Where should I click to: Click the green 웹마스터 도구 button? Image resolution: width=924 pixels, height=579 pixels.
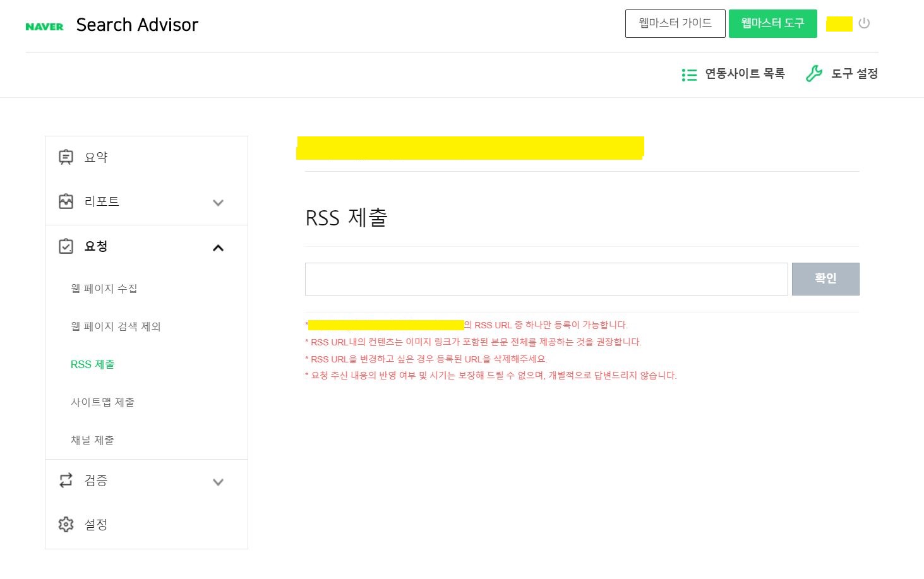click(x=773, y=23)
